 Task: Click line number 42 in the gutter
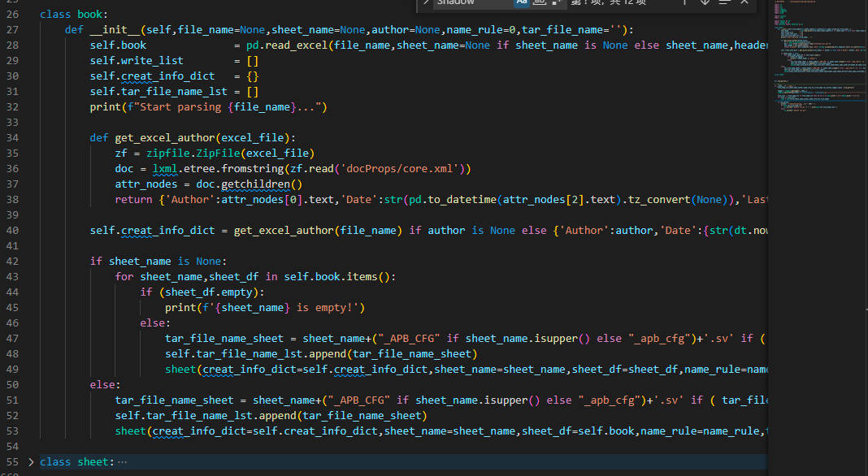11,261
